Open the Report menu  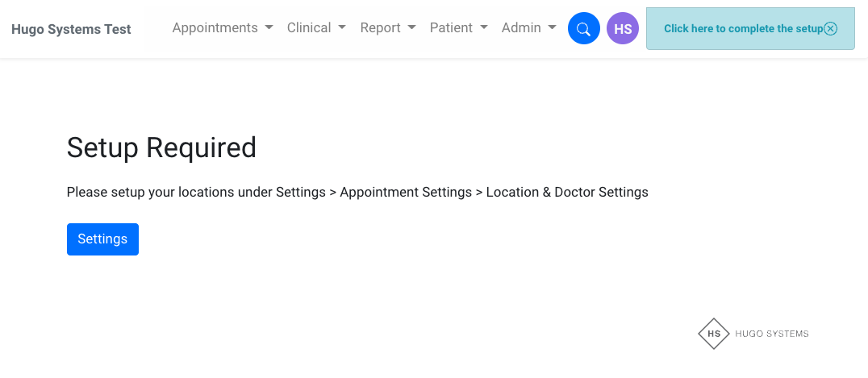pyautogui.click(x=381, y=27)
